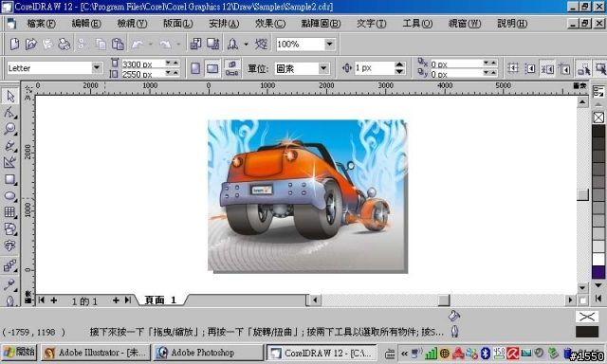This screenshot has height=364, width=607.
Task: Expand the Letter paper size dropdown
Action: coord(97,68)
